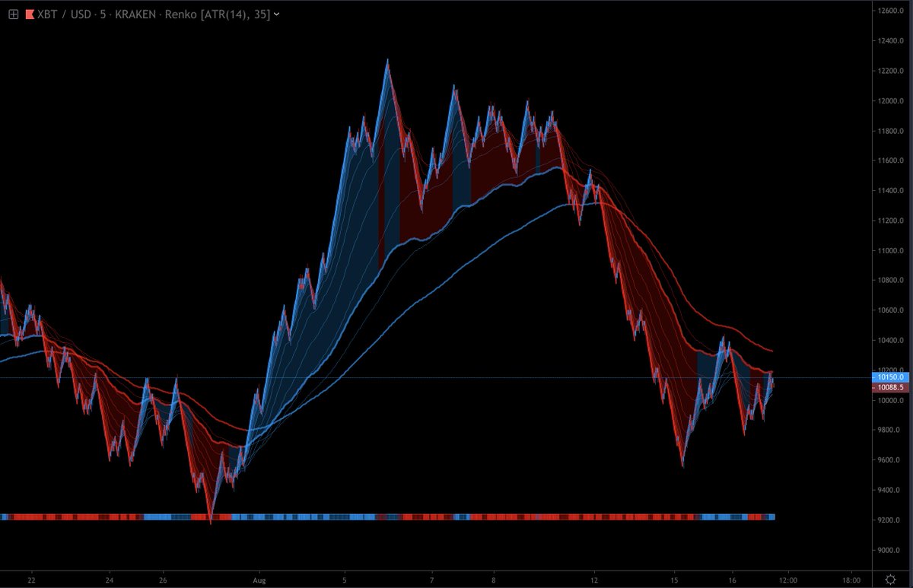Image resolution: width=913 pixels, height=588 pixels.
Task: Click the red 10088.5 price label
Action: 890,387
